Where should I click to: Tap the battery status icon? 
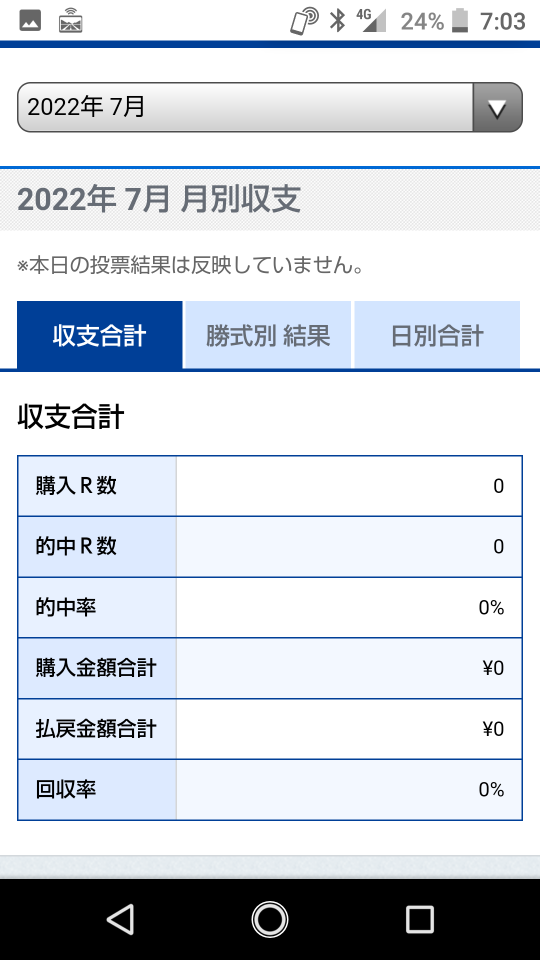460,21
